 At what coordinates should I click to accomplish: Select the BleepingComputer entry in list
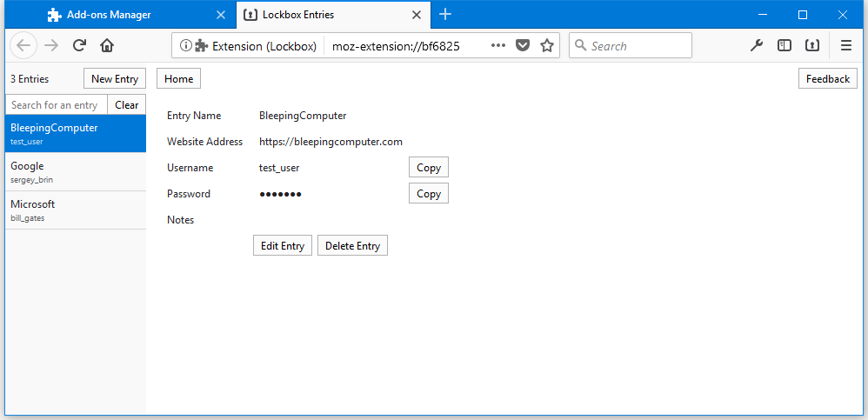[x=76, y=133]
